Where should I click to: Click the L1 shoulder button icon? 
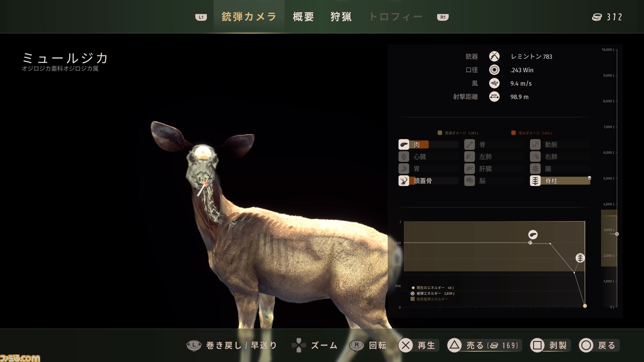201,17
